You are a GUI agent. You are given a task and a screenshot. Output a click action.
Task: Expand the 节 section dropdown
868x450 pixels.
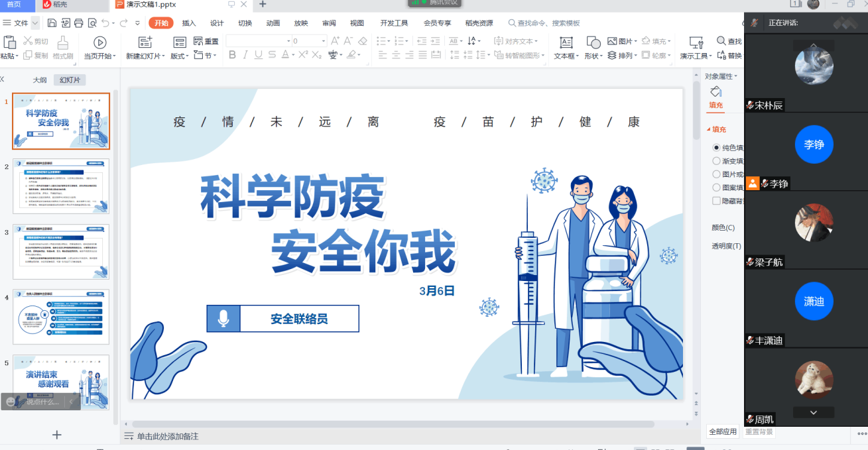point(215,56)
